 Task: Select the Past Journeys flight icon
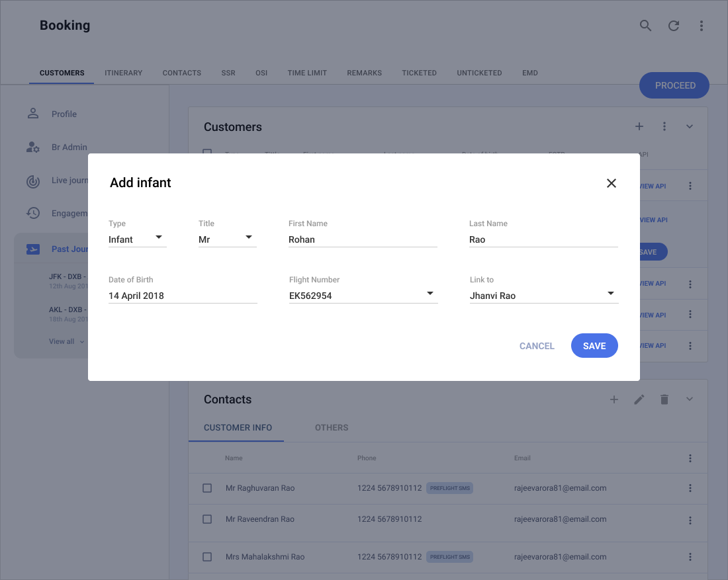33,249
